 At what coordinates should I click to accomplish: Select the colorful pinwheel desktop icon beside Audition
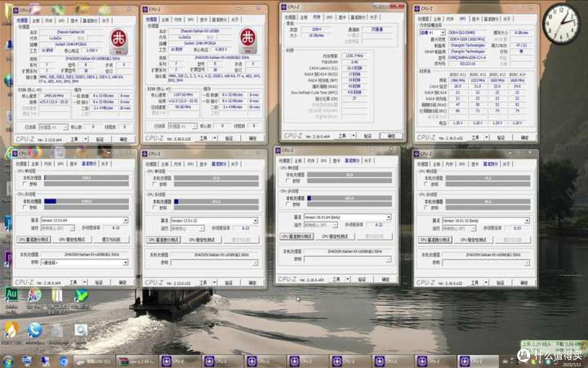34,295
